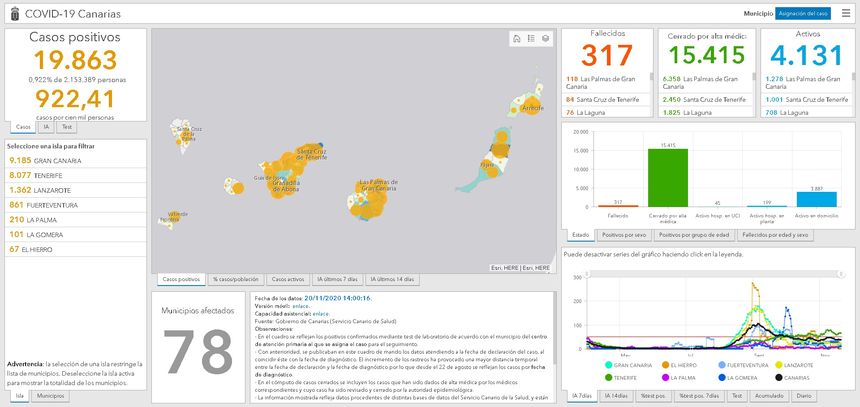Viewport: 860px width, 407px height.
Task: Open the Versión móvil enlace link
Action: [300, 306]
